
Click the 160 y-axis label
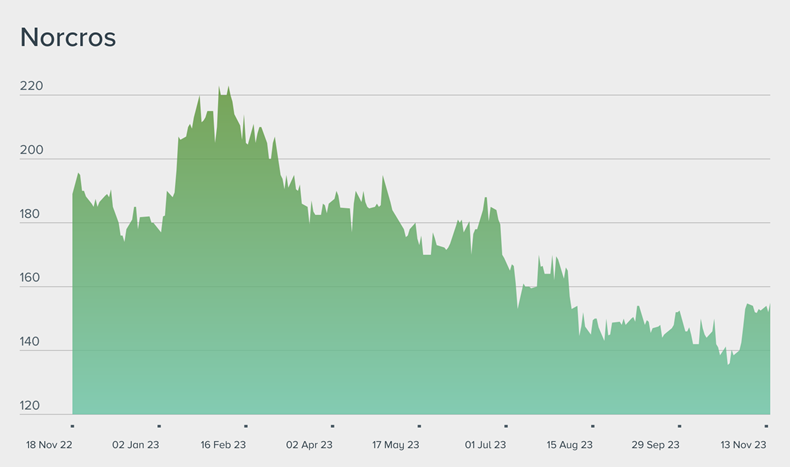click(x=31, y=279)
